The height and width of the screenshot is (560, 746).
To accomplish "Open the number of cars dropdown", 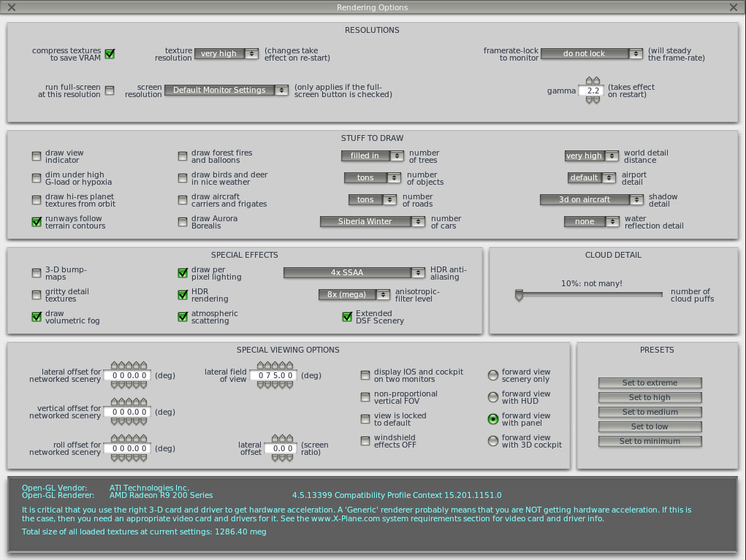I will pos(373,221).
